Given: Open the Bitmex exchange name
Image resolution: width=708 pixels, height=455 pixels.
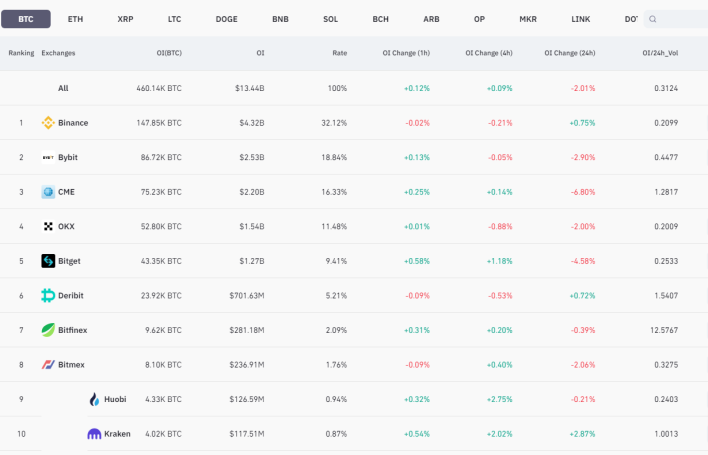Looking at the screenshot, I should coord(71,365).
